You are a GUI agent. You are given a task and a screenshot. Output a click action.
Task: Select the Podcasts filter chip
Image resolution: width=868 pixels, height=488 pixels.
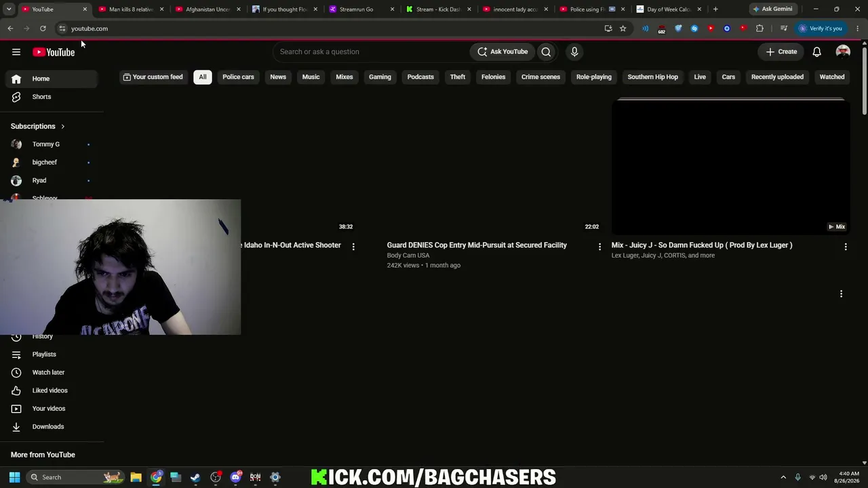[420, 77]
